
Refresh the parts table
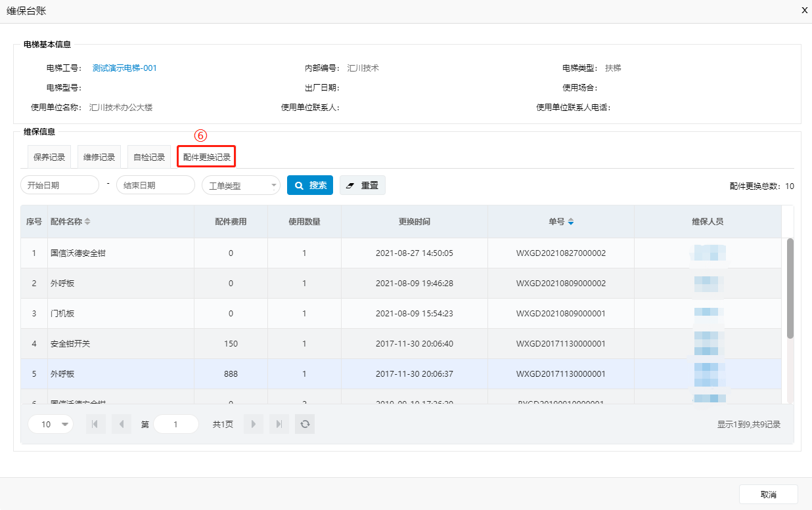pyautogui.click(x=305, y=424)
